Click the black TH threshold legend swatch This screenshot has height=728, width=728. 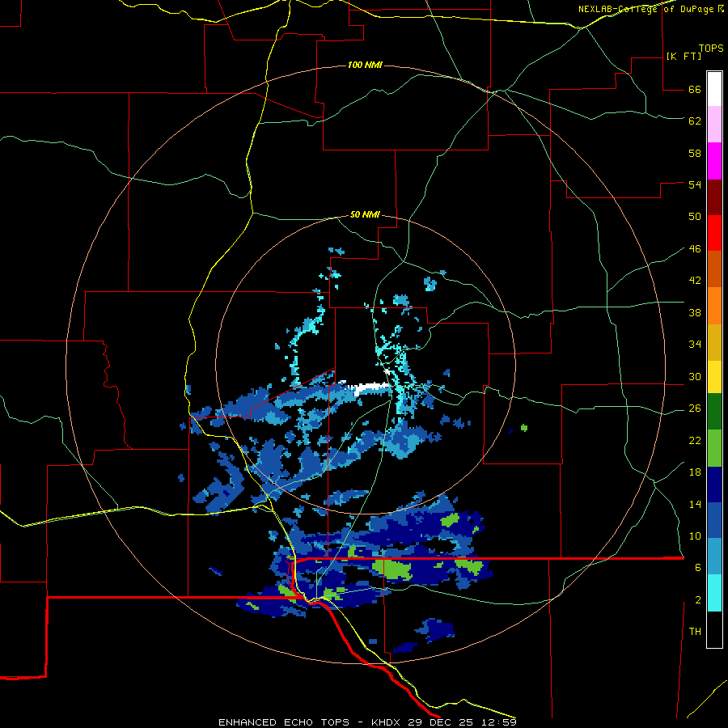(x=714, y=629)
